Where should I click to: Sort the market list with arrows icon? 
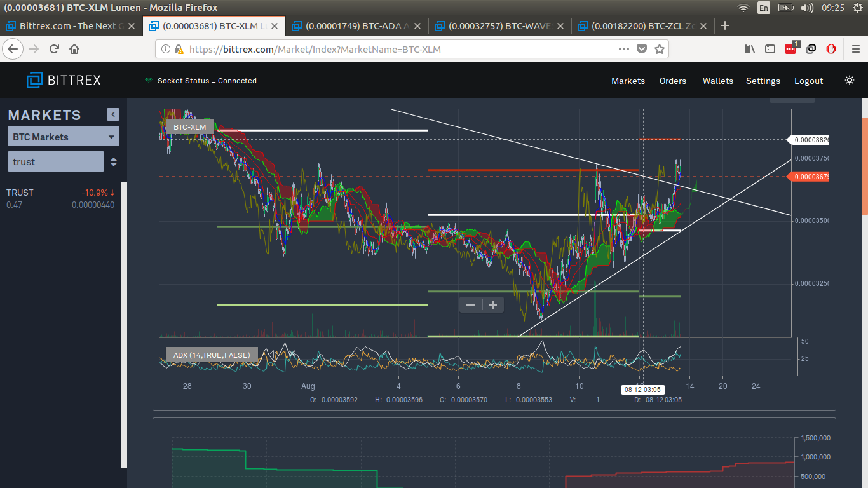click(x=114, y=161)
